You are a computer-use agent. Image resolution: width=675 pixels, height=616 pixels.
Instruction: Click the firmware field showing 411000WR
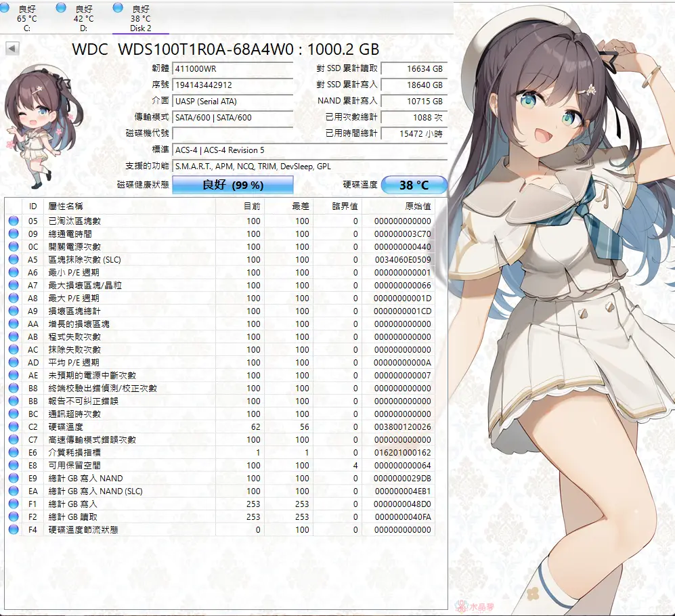(232, 69)
